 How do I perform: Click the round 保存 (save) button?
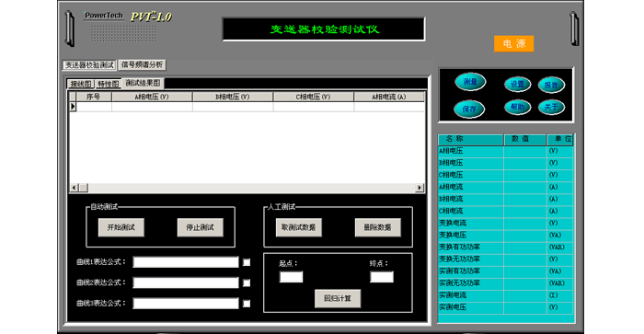pyautogui.click(x=469, y=109)
